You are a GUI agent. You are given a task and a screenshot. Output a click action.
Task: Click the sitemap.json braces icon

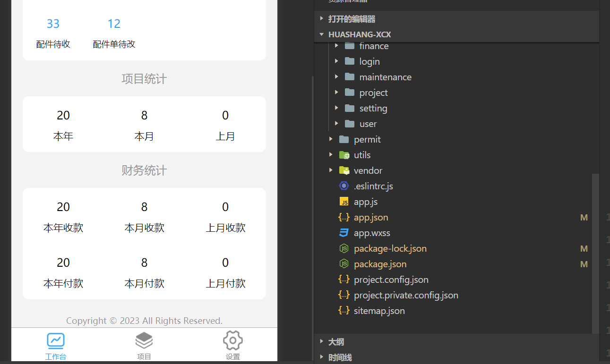coord(344,311)
